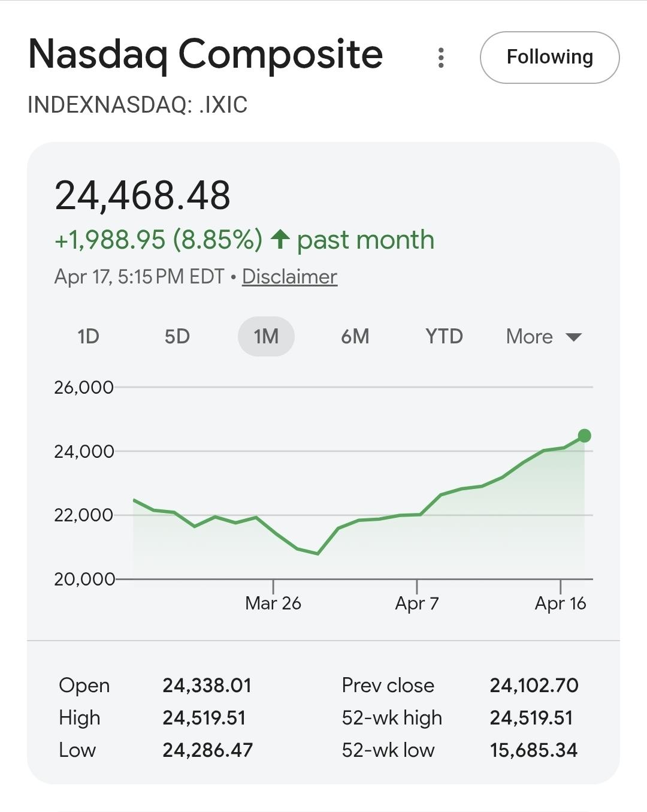Click the Prev close value 24,102.70

[x=534, y=686]
